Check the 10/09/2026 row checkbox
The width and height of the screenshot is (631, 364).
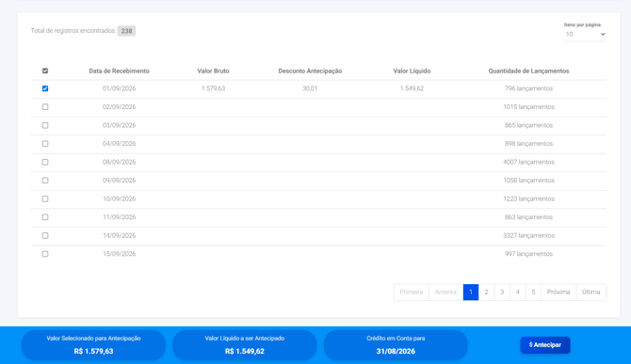(45, 198)
